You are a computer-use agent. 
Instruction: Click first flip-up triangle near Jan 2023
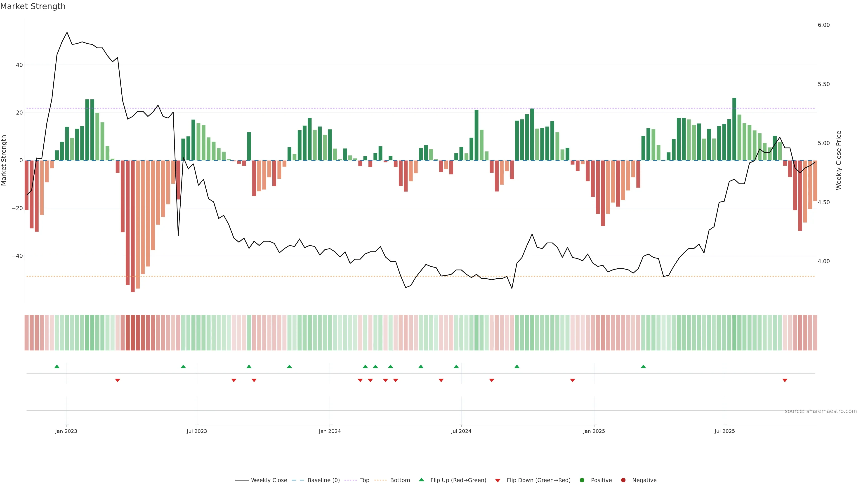point(57,366)
